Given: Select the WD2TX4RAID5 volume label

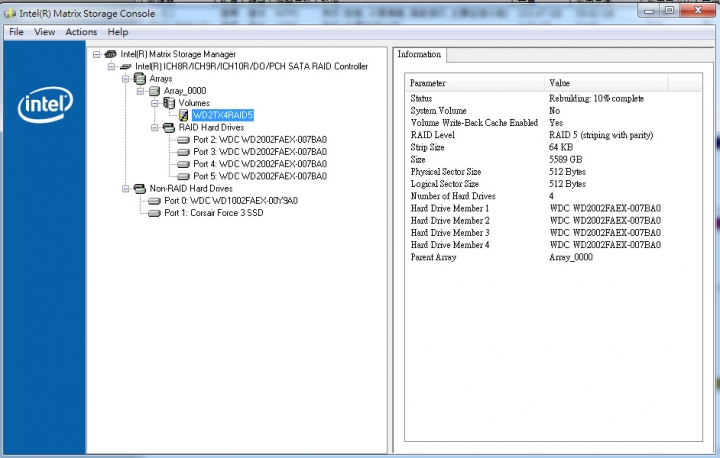Looking at the screenshot, I should point(223,115).
